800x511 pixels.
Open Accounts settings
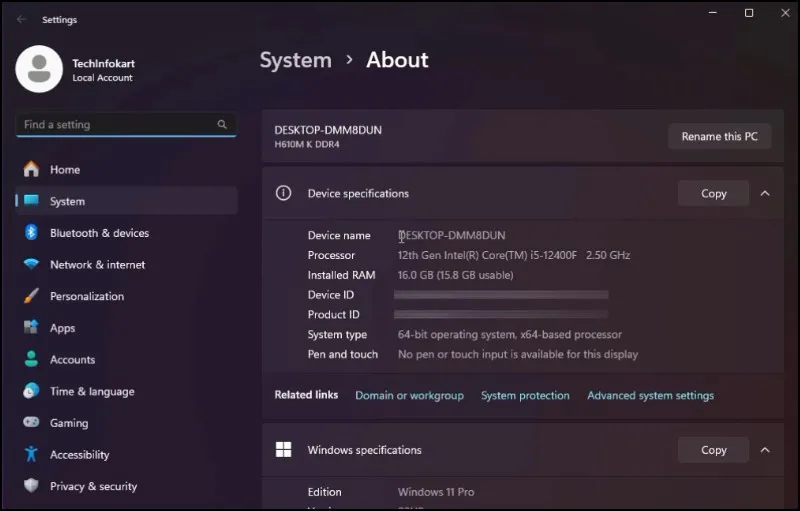coord(127,359)
